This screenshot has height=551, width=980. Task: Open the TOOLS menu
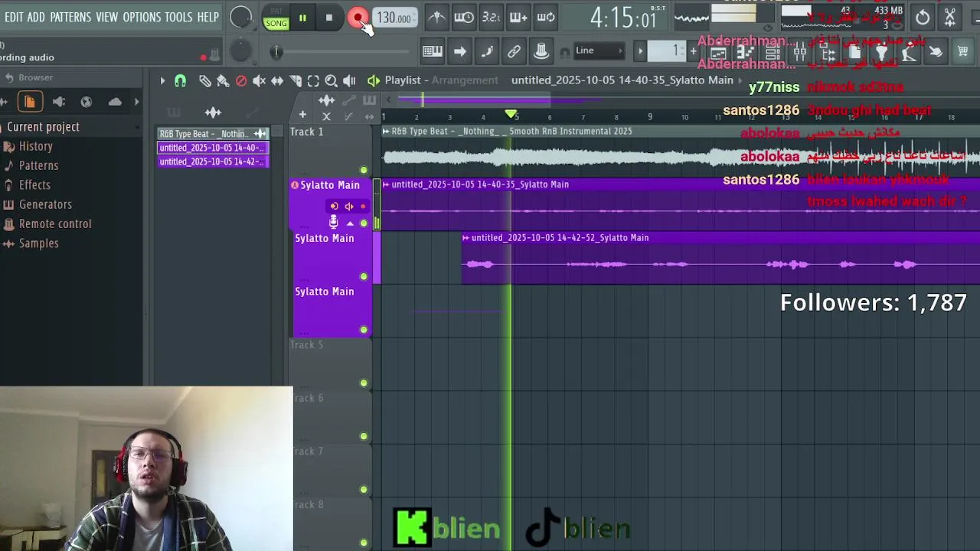click(x=178, y=17)
